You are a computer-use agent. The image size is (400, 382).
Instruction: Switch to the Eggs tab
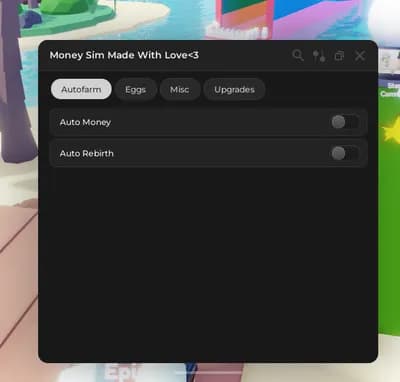[x=136, y=89]
